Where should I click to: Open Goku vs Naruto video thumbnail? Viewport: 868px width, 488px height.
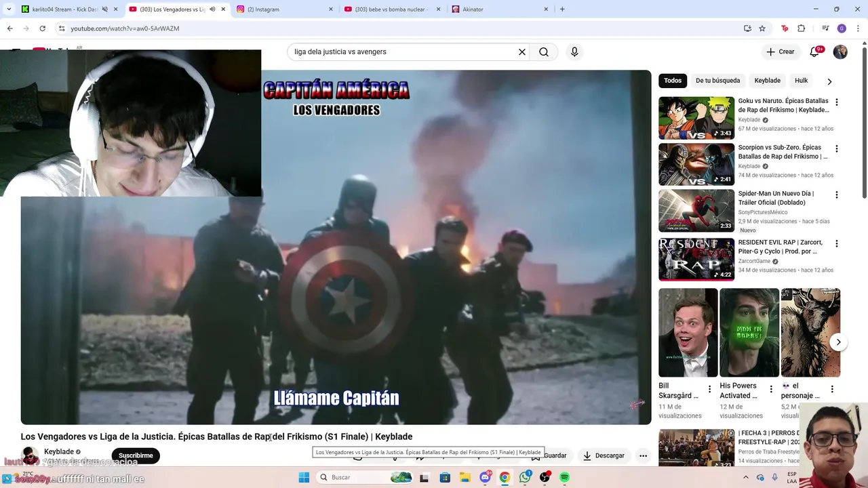pos(696,118)
